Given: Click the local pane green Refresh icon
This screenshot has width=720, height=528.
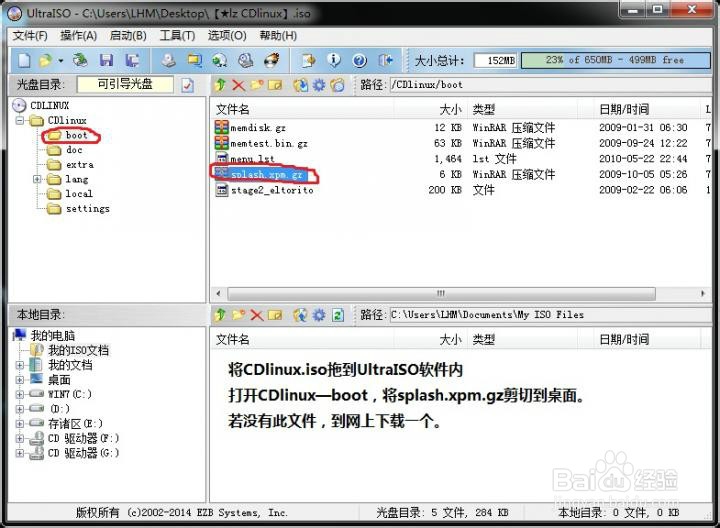Looking at the screenshot, I should (338, 315).
